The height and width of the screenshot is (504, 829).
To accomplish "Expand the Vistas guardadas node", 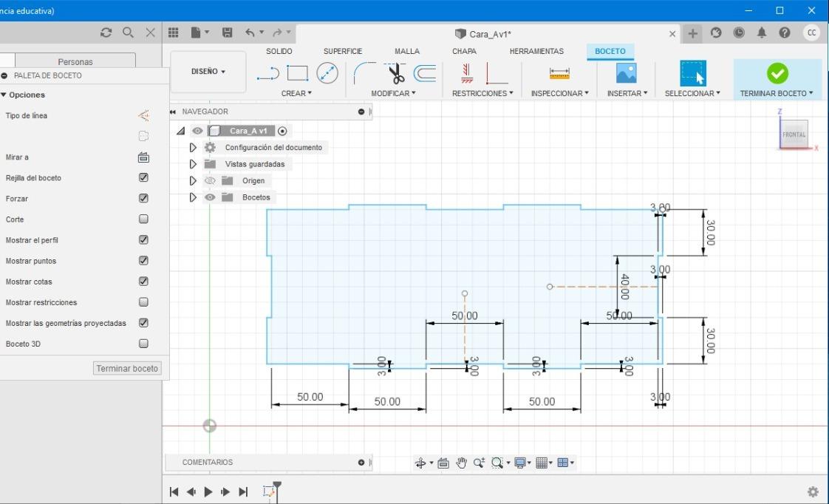I will click(193, 164).
